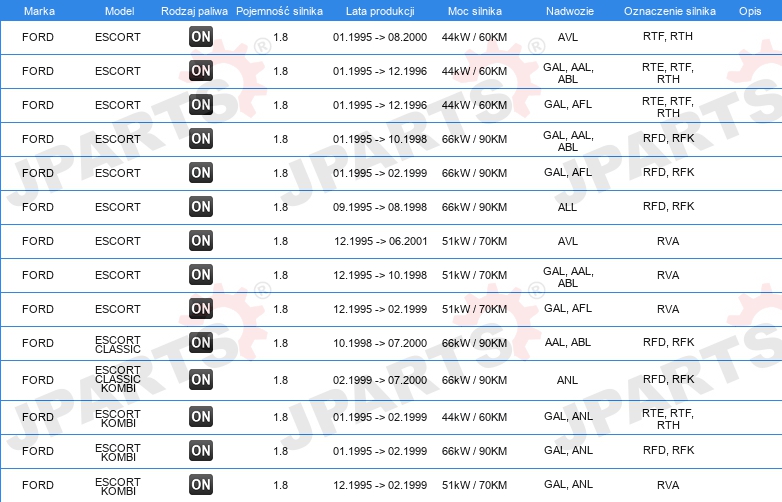
Task: Select the date range 01.1995 -> 10.1998
Action: click(x=380, y=139)
